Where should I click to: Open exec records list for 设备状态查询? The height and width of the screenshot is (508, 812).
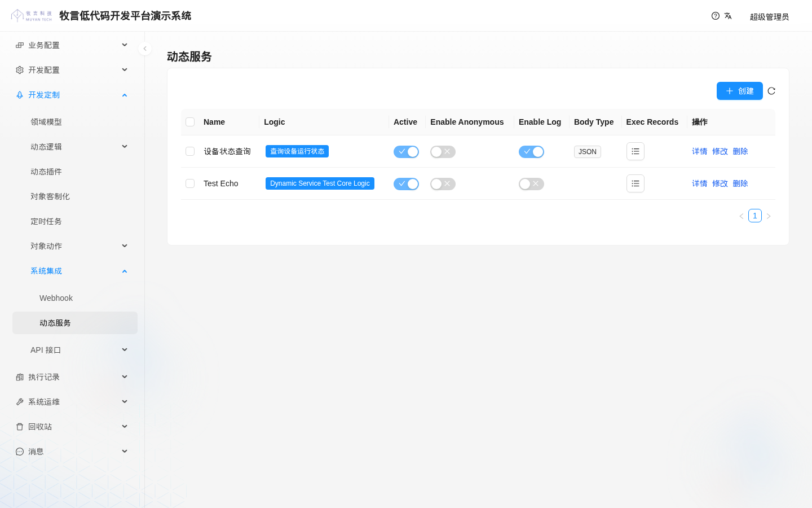(636, 151)
